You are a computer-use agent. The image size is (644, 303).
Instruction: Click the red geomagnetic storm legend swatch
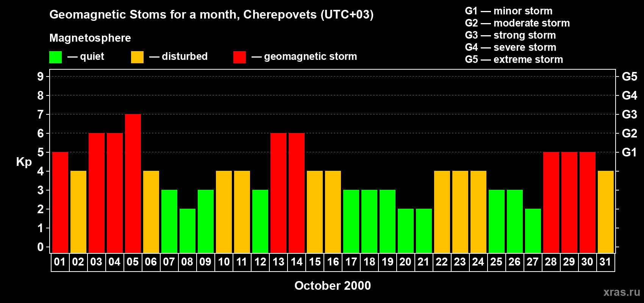click(239, 57)
